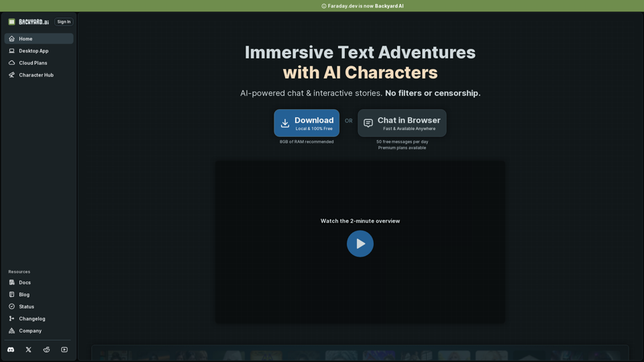The image size is (644, 362).
Task: Open the Reddit icon link
Action: tap(46, 350)
